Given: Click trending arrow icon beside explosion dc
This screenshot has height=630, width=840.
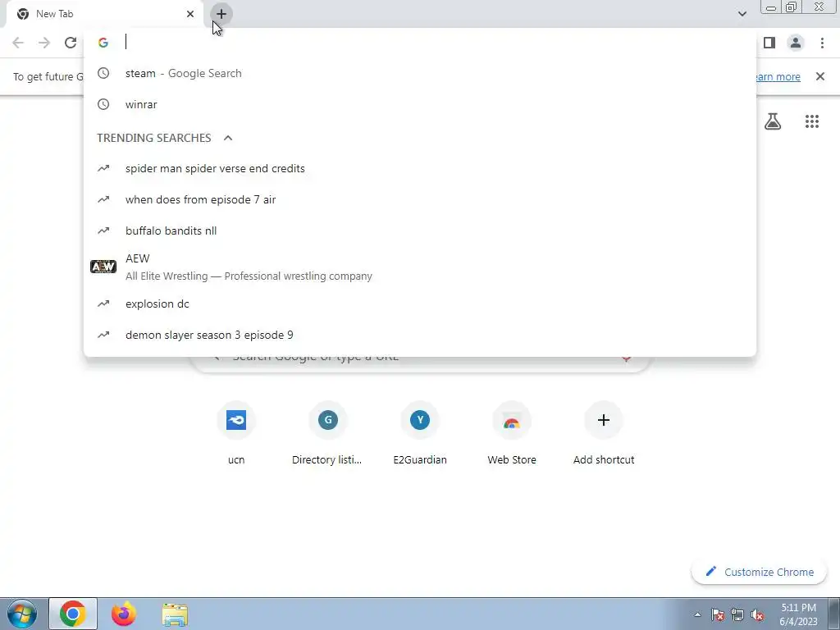Looking at the screenshot, I should coord(103,304).
